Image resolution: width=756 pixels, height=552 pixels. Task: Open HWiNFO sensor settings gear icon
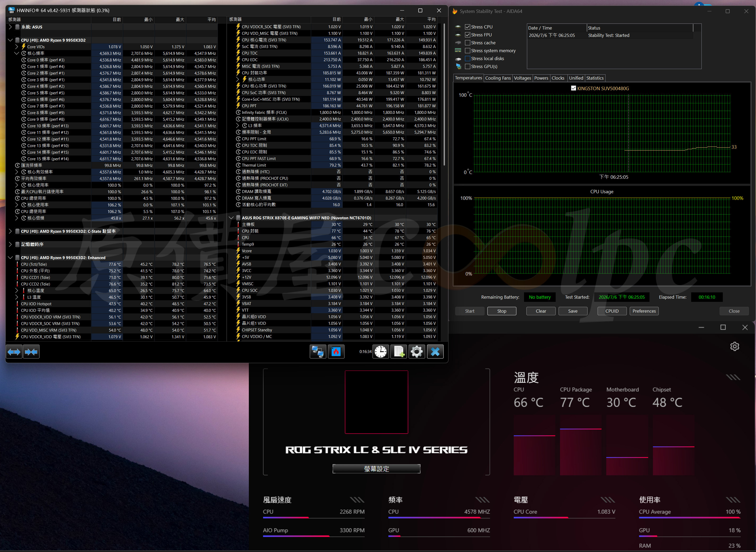(416, 351)
